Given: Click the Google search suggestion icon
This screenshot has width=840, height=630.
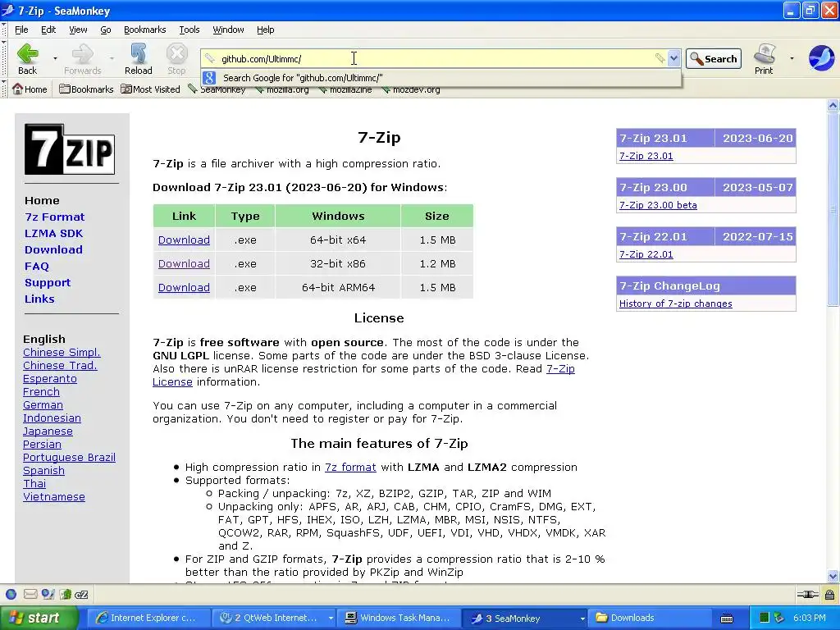Looking at the screenshot, I should pos(209,78).
